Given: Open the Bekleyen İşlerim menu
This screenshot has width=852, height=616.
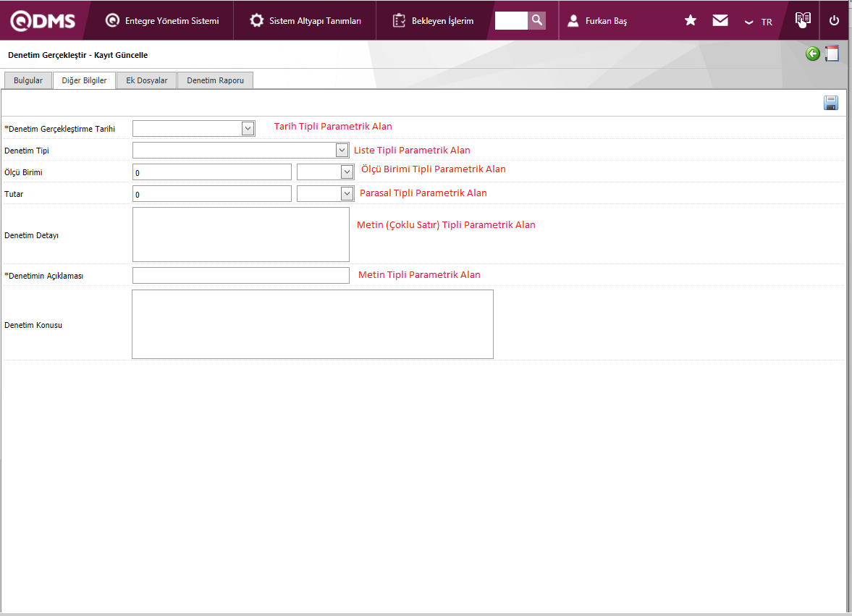Looking at the screenshot, I should [x=433, y=21].
